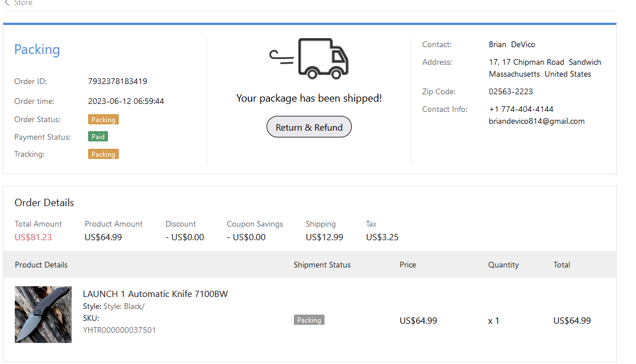Click the order ID number 7932378183419

118,81
